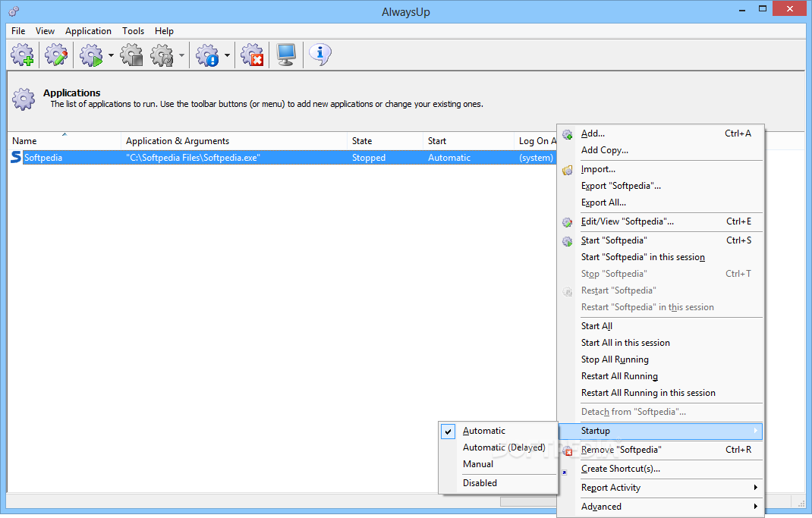This screenshot has width=812, height=518.
Task: Sort by the Start column header
Action: 468,141
